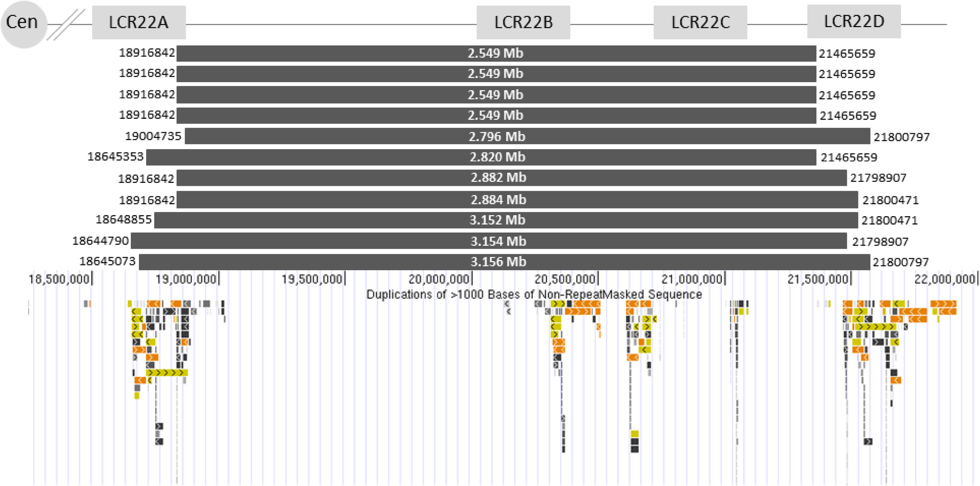The height and width of the screenshot is (486, 980).
Task: Click the start coordinate 19004735 label
Action: click(153, 137)
